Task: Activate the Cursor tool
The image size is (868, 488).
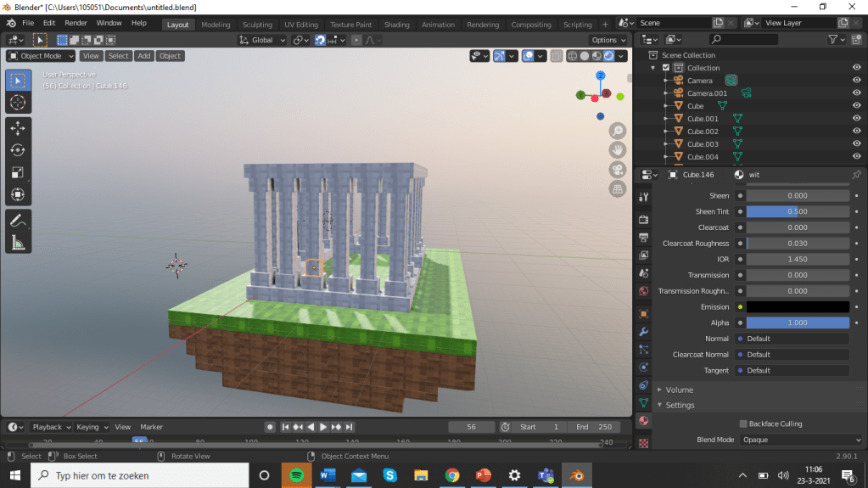Action: click(x=18, y=103)
